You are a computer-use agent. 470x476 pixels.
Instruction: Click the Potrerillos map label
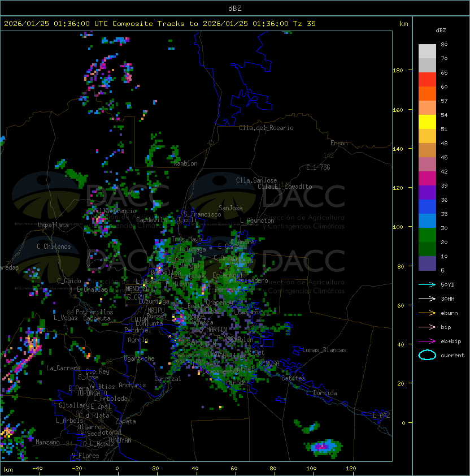94,312
